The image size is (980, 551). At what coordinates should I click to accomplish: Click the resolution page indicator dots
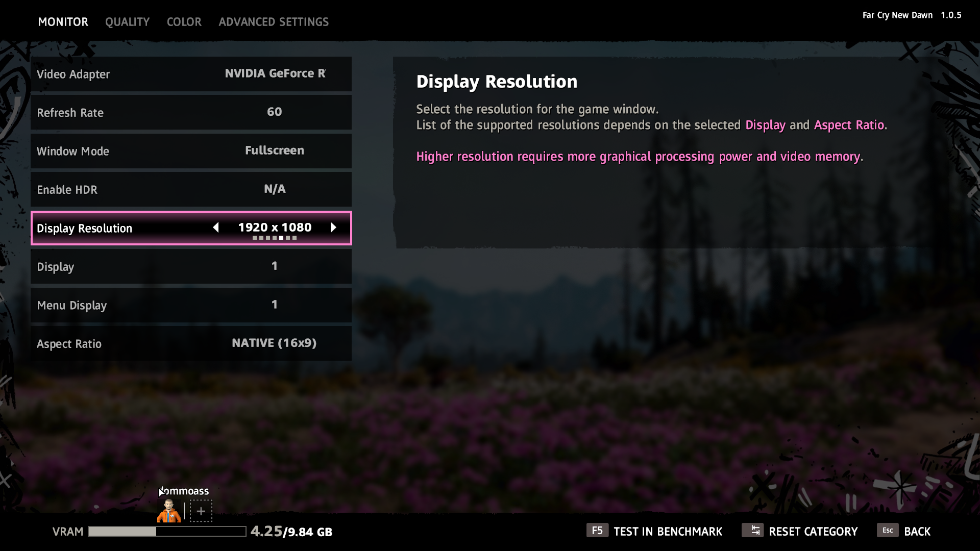click(x=274, y=238)
